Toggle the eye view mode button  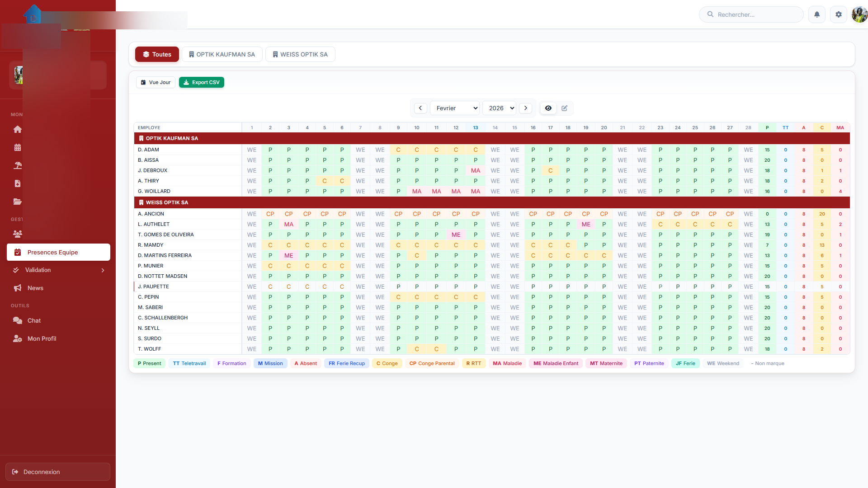point(548,108)
